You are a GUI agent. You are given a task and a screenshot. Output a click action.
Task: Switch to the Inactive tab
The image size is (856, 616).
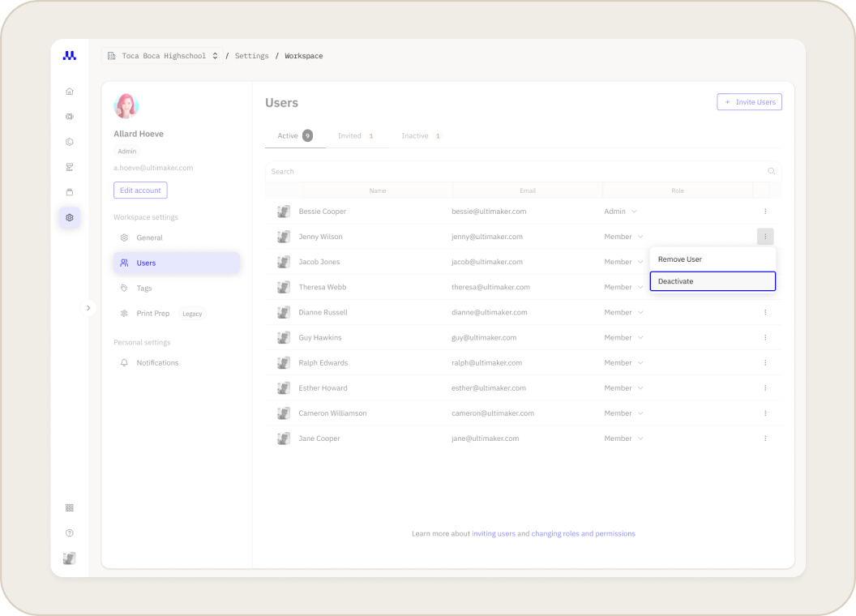[421, 136]
